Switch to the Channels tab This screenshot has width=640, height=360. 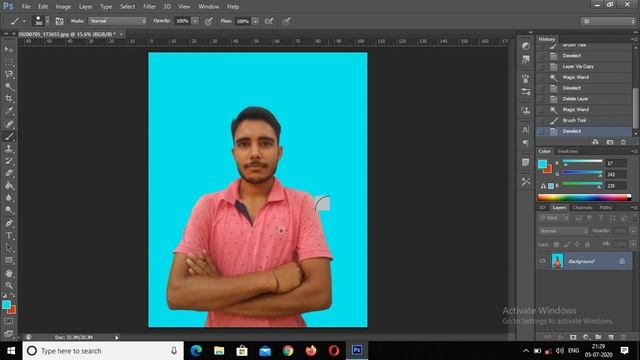tap(582, 208)
